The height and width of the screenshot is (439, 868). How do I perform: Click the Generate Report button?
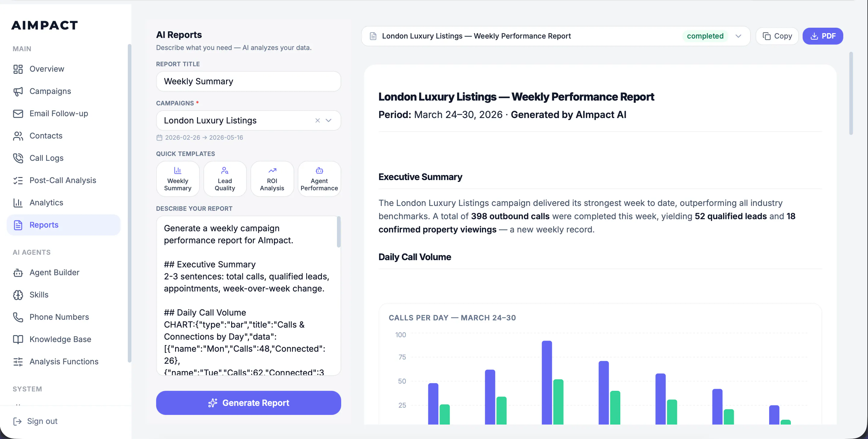click(x=248, y=403)
